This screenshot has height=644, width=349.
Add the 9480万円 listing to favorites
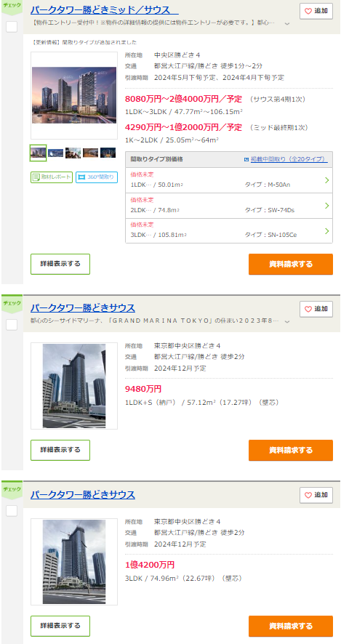pos(316,309)
